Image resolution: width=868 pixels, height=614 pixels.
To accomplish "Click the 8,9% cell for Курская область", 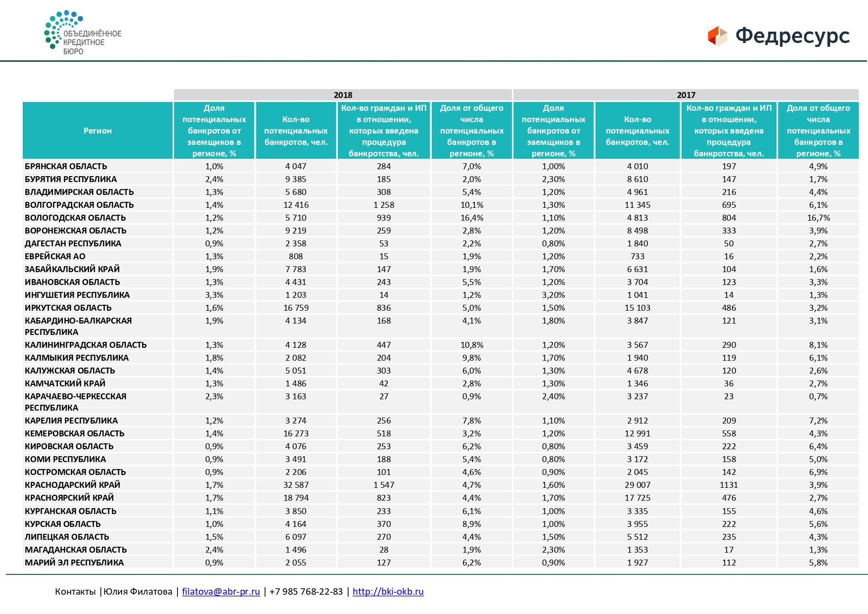I will click(472, 524).
